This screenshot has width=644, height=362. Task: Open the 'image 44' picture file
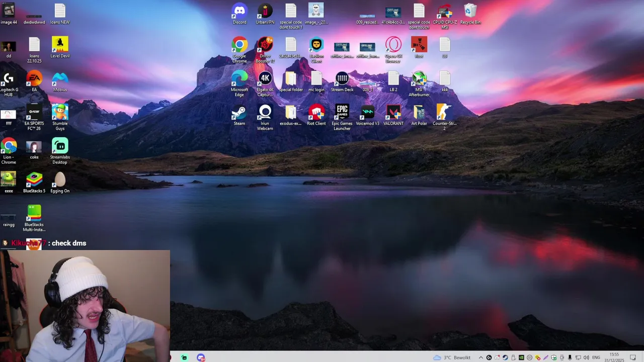[x=9, y=14]
